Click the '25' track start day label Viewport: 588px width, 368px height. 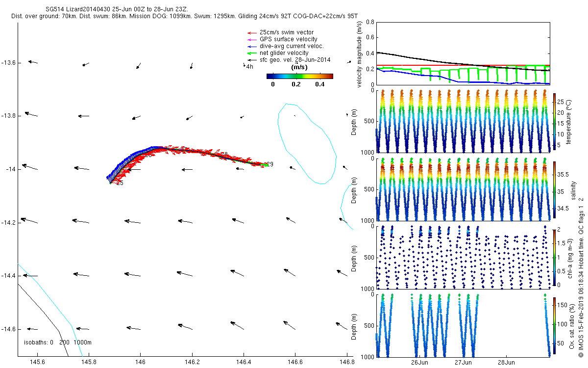click(120, 183)
